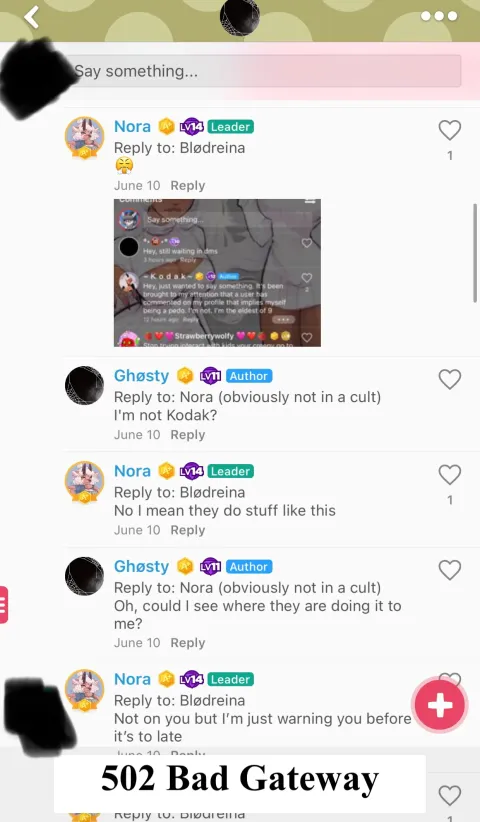Viewport: 480px width, 822px height.
Task: Like Nora's "they do stuff like this" comment
Action: [450, 474]
